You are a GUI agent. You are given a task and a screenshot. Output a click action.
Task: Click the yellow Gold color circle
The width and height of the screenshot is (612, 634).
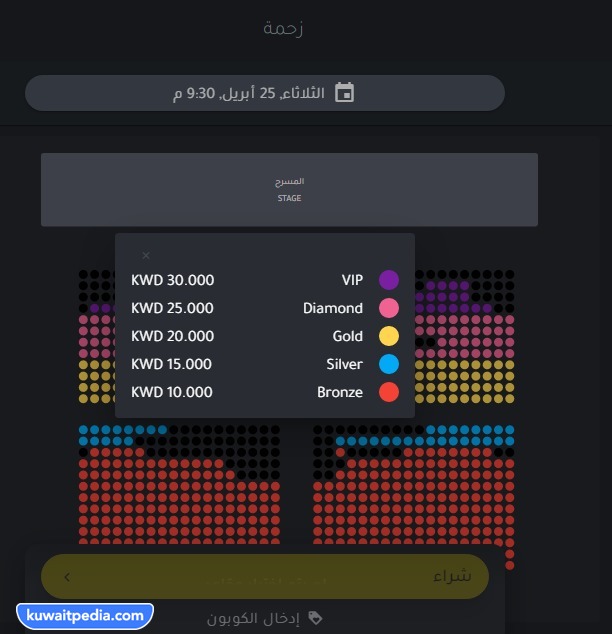(x=389, y=336)
